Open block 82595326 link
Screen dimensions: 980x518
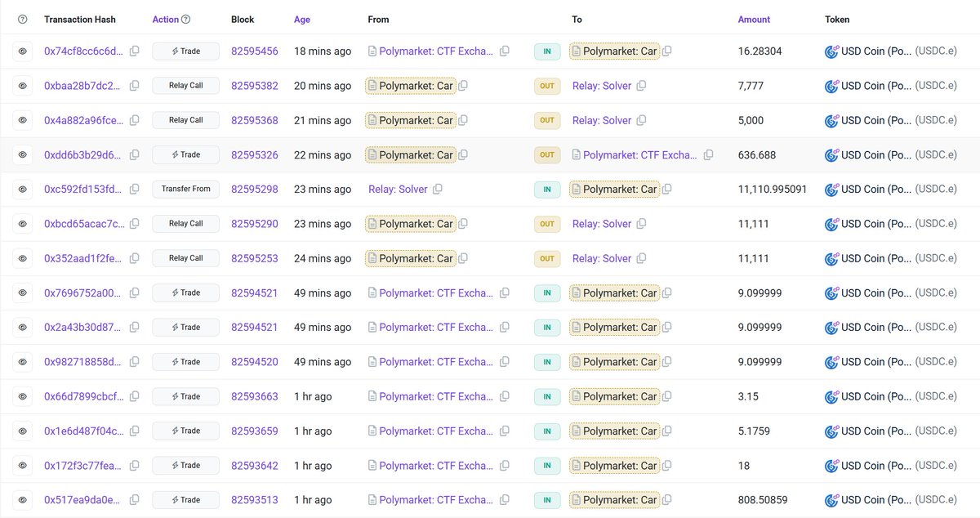[x=255, y=154]
